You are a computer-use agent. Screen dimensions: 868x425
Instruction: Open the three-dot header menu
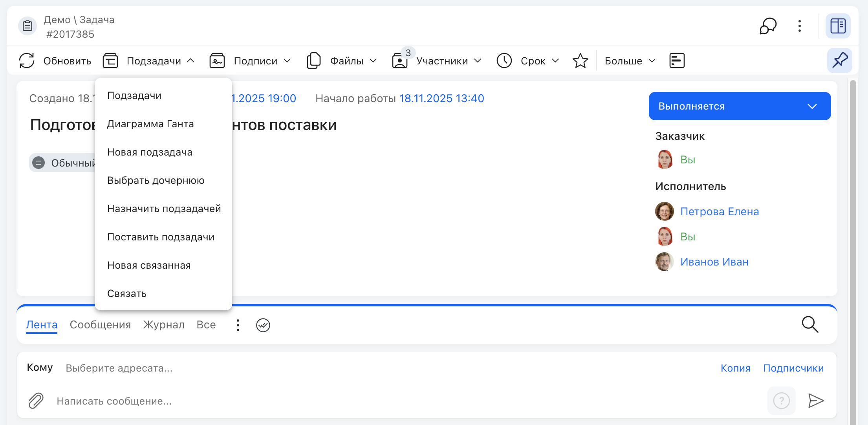coord(800,26)
